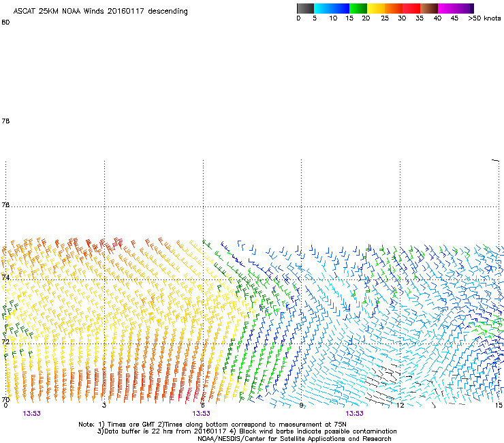Click the '5' label under the color bar
The height and width of the screenshot is (443, 504).
[x=315, y=18]
